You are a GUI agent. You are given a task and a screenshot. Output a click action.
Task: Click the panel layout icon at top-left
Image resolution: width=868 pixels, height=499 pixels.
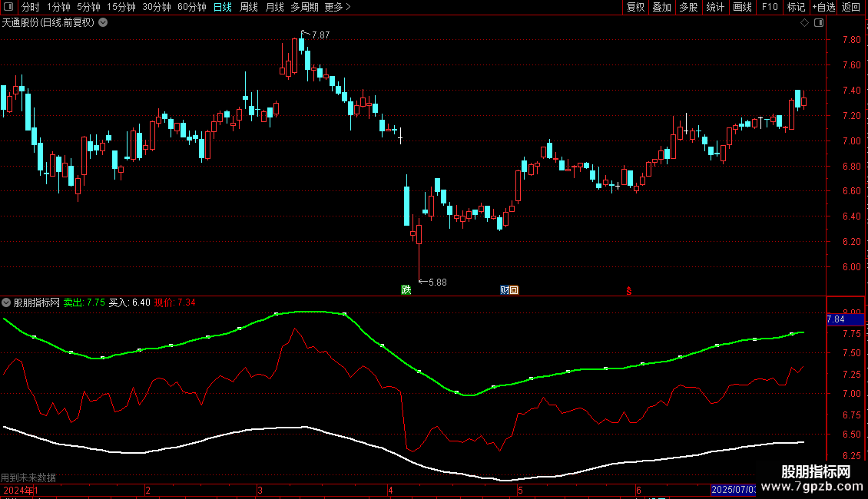(x=8, y=7)
